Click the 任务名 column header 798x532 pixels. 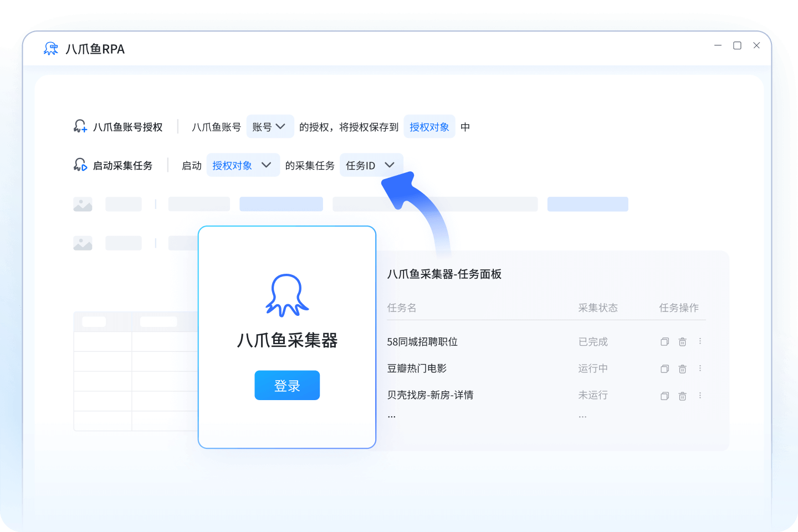[402, 308]
